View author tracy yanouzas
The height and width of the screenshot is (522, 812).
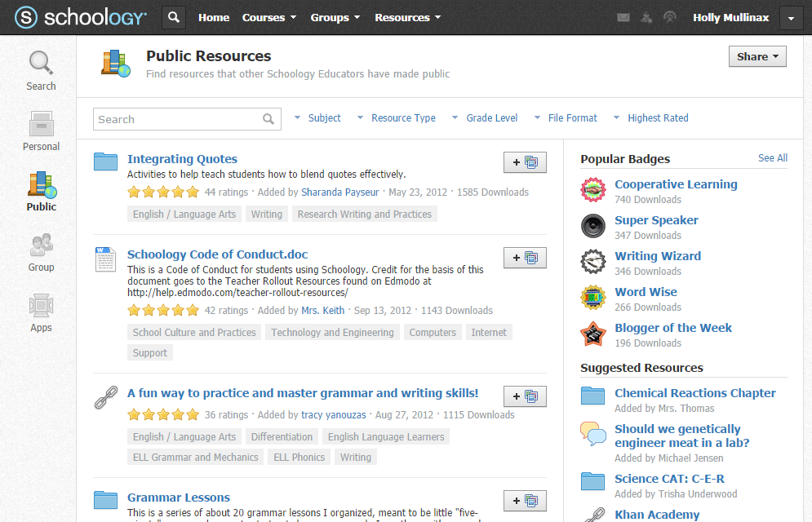point(334,415)
